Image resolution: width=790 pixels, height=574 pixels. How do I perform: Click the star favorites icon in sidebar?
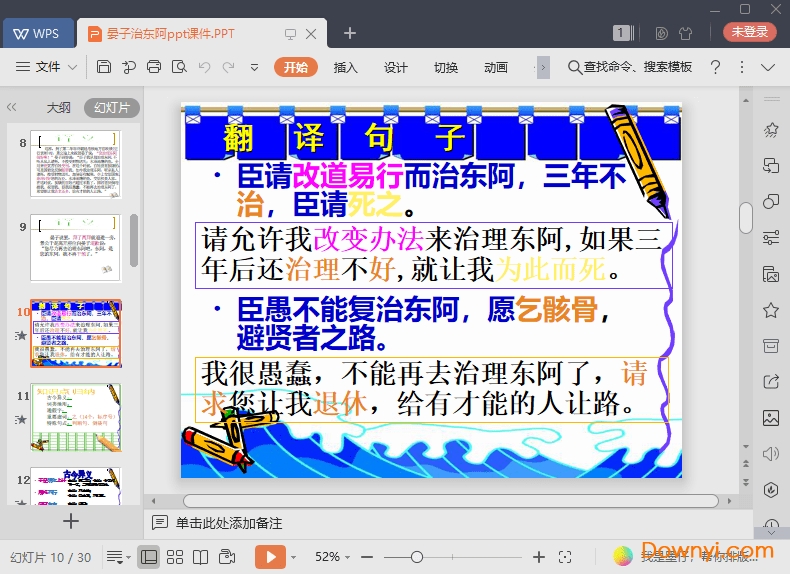(770, 310)
